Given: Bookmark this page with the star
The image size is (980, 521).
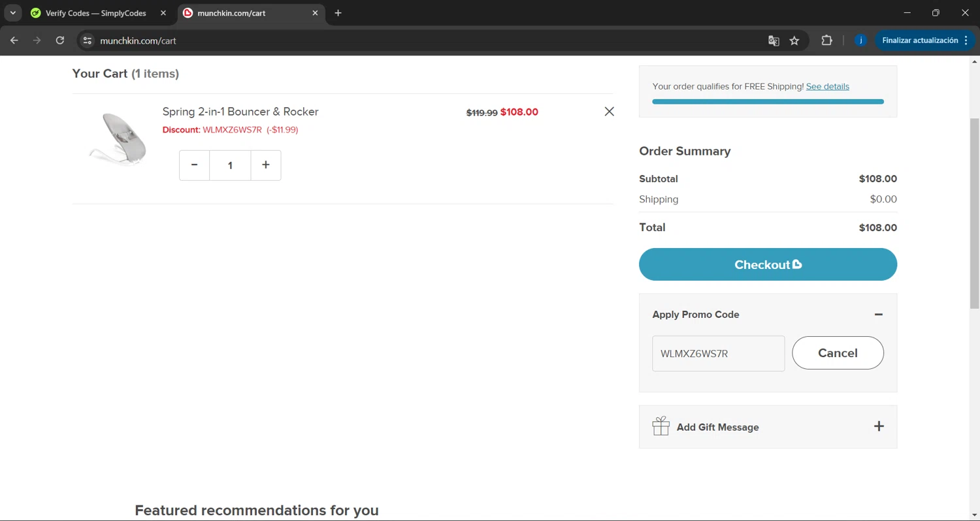Looking at the screenshot, I should click(x=794, y=40).
